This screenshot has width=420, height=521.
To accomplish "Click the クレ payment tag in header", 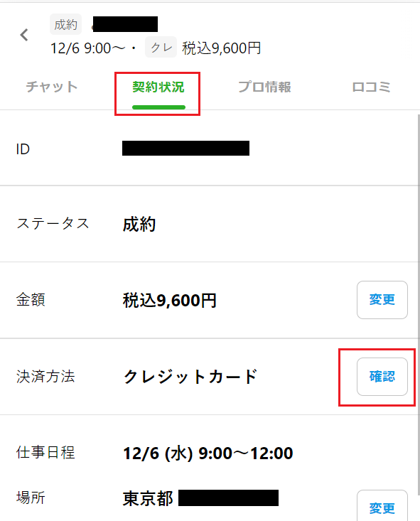I will coord(161,47).
